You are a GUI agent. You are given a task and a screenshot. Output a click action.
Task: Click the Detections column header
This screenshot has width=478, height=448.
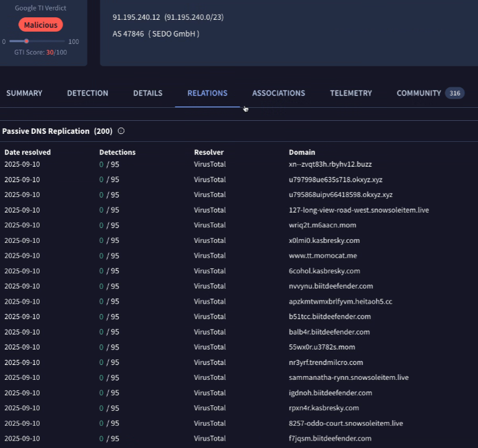click(x=117, y=152)
